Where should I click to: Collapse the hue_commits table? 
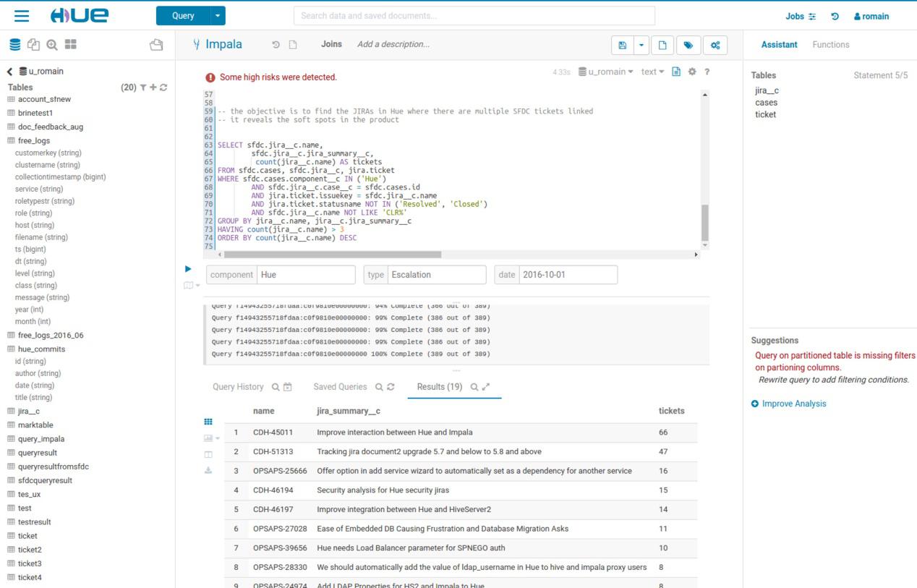[41, 349]
